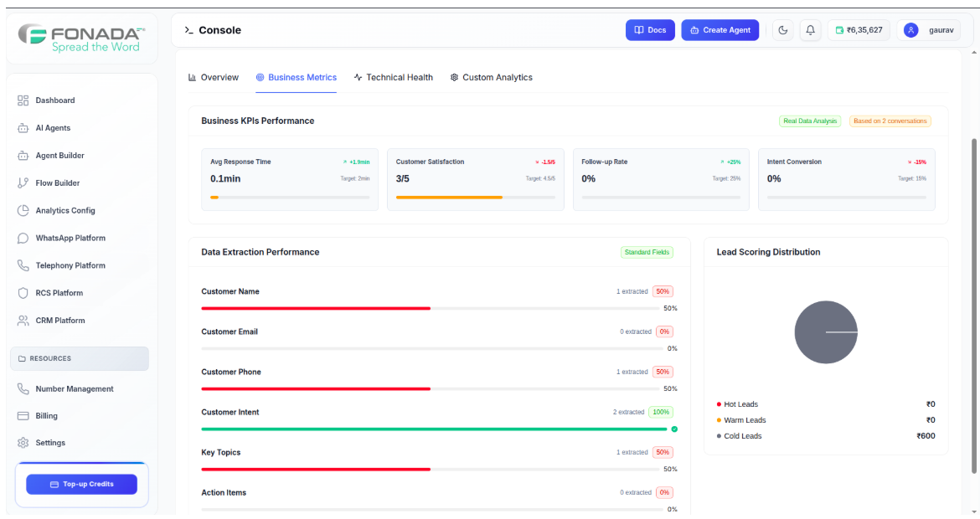Click the Real Data Analysis badge
Image resolution: width=980 pixels, height=519 pixels.
(x=810, y=121)
